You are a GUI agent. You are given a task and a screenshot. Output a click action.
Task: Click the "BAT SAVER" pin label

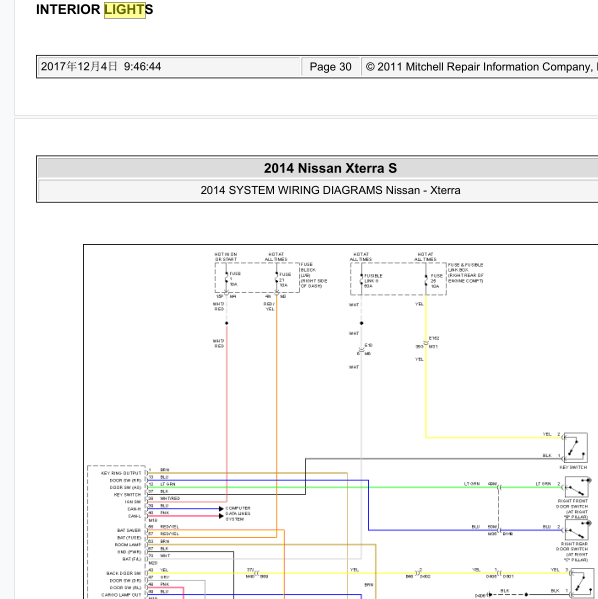coord(129,531)
